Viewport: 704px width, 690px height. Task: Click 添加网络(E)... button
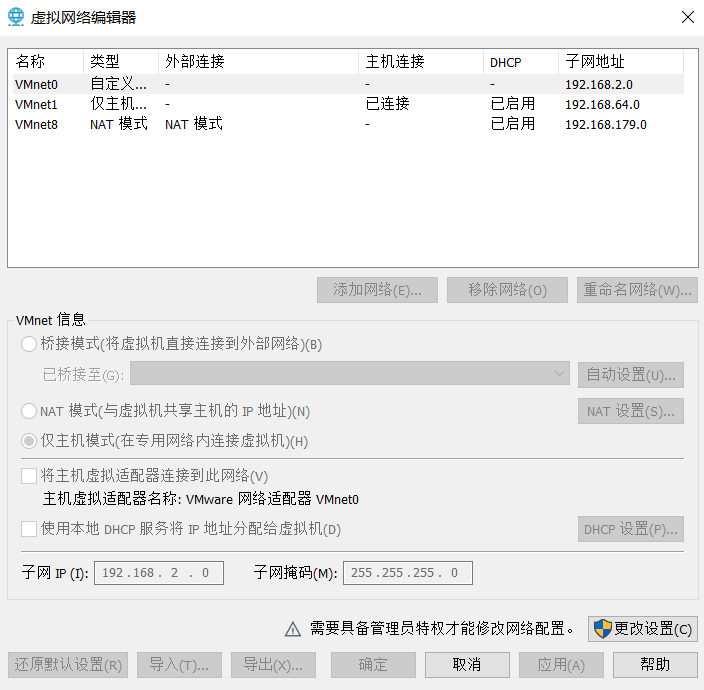click(377, 290)
